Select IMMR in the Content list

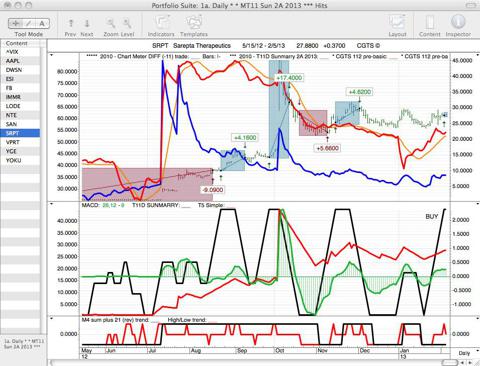20,97
